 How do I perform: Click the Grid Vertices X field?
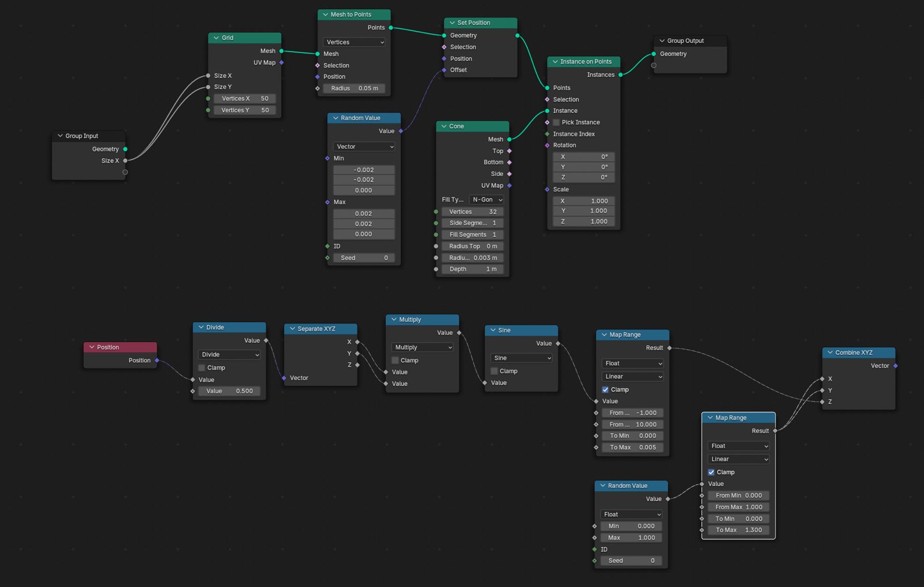[244, 99]
